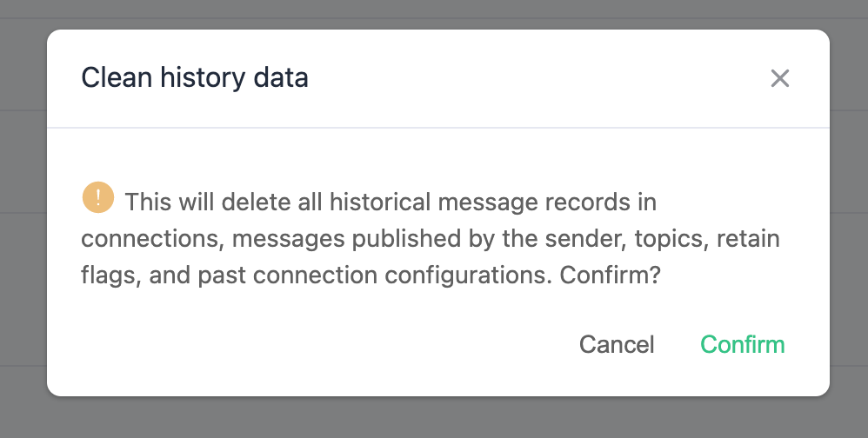
Task: Click the "Clean history data" dialog title
Action: tap(195, 79)
